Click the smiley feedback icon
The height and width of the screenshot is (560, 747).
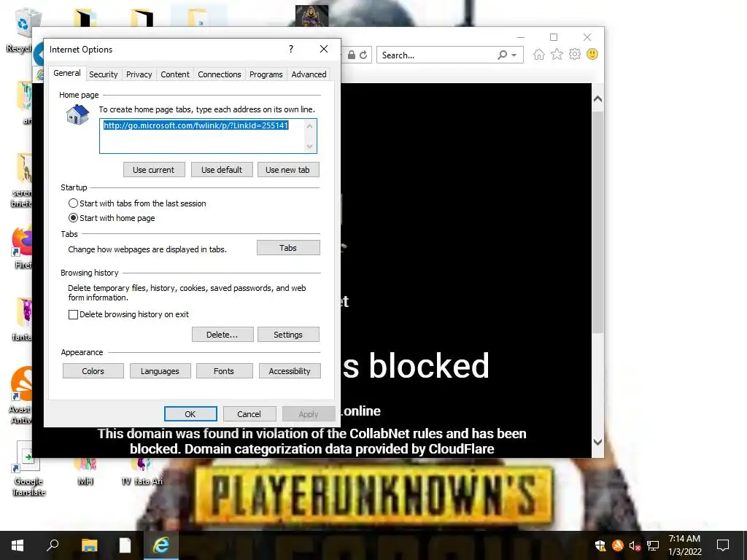click(592, 54)
